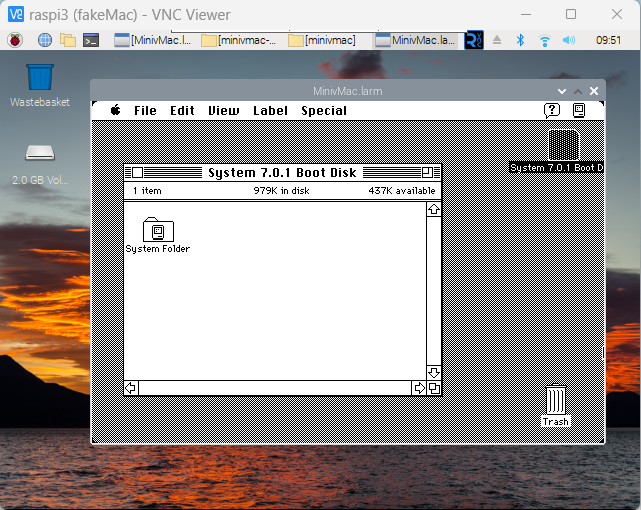The width and height of the screenshot is (641, 510).
Task: Click the RealVNC tray icon
Action: 474,40
